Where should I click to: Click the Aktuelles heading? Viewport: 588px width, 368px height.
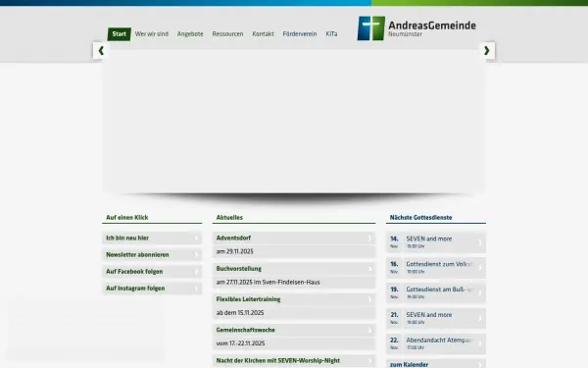229,218
